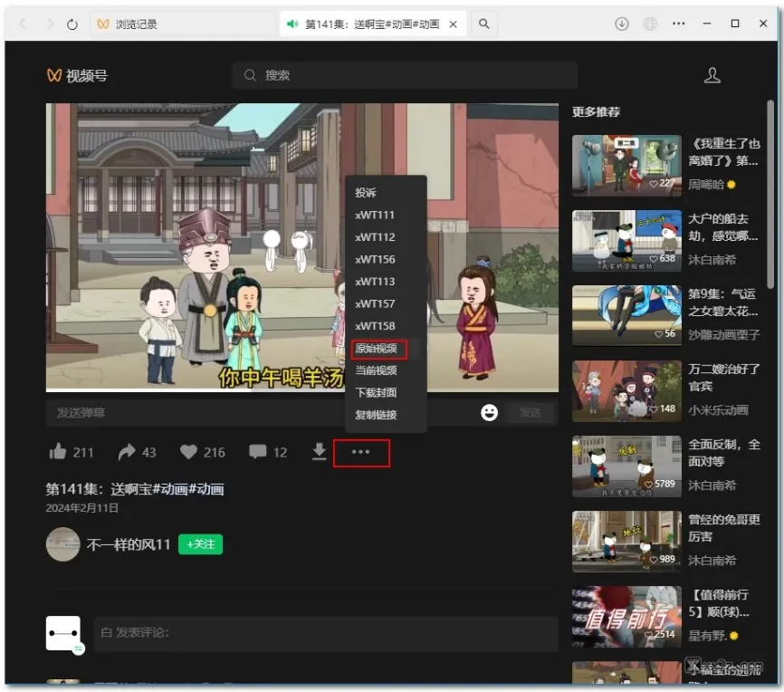Select 下载封面 menu item
Viewport: 784px width, 692px height.
(386, 393)
